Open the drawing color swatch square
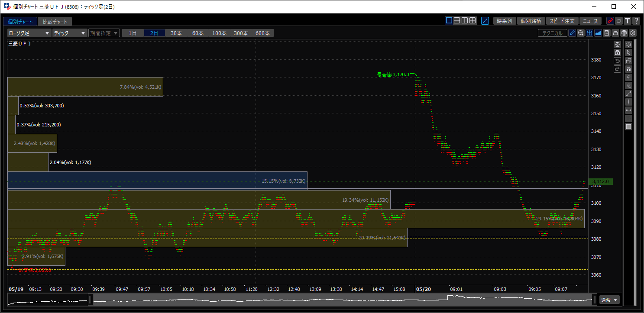The width and height of the screenshot is (644, 313). pyautogui.click(x=629, y=126)
